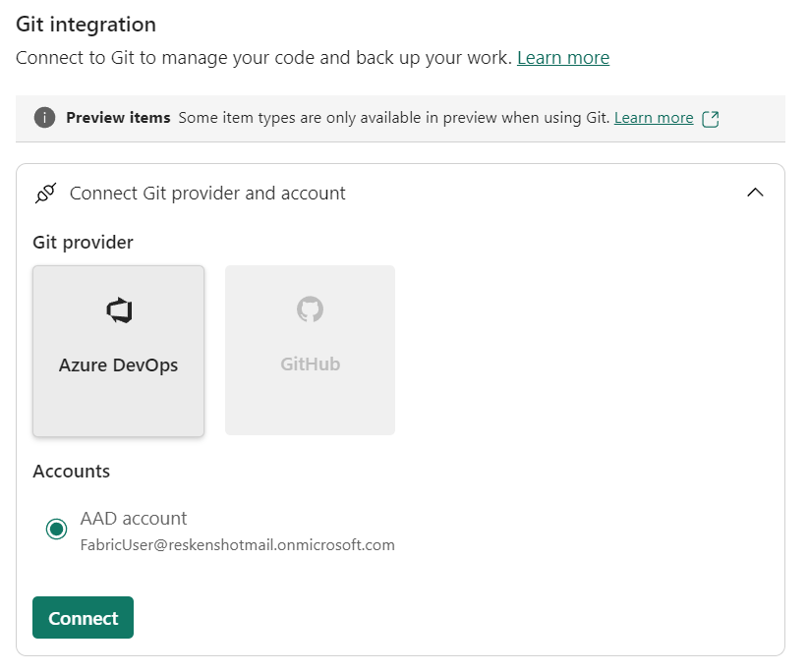Click the Accounts section label

[x=72, y=472]
